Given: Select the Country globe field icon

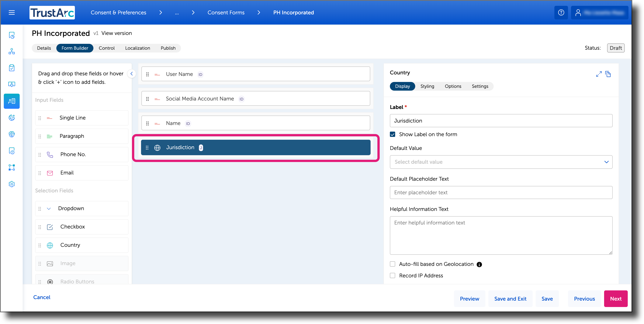Looking at the screenshot, I should [50, 245].
